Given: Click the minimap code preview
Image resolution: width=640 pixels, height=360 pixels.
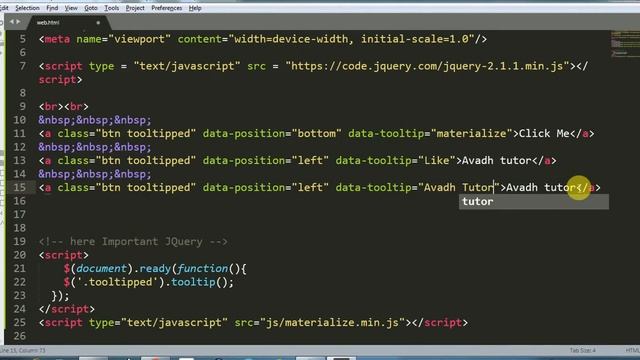Looking at the screenshot, I should click(x=625, y=44).
